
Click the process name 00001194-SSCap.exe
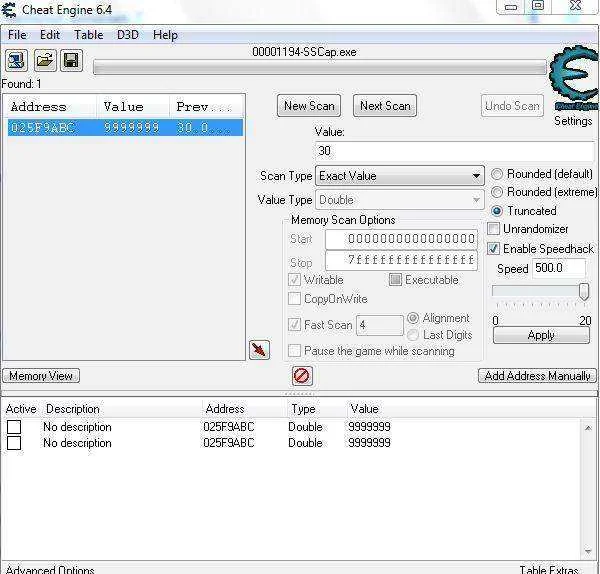(305, 52)
